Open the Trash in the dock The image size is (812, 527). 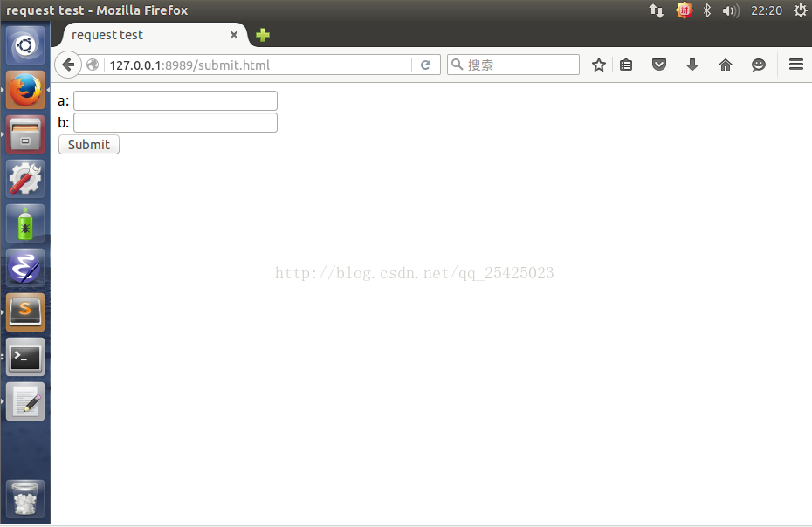(x=25, y=498)
